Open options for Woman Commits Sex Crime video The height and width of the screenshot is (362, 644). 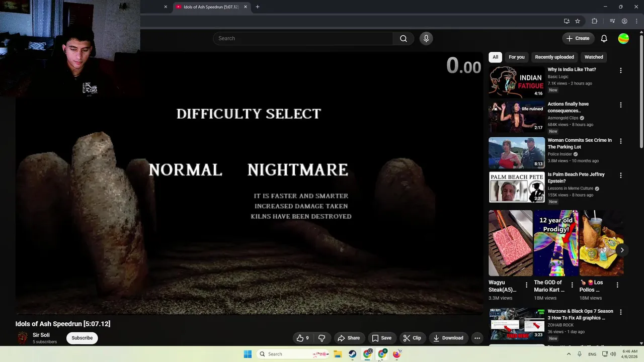[620, 141]
